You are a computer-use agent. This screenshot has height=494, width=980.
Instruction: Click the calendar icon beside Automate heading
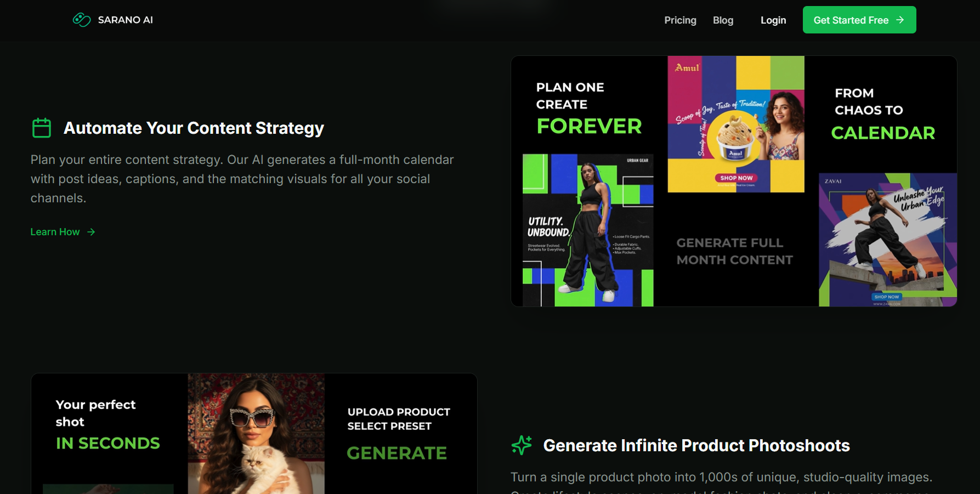point(42,128)
